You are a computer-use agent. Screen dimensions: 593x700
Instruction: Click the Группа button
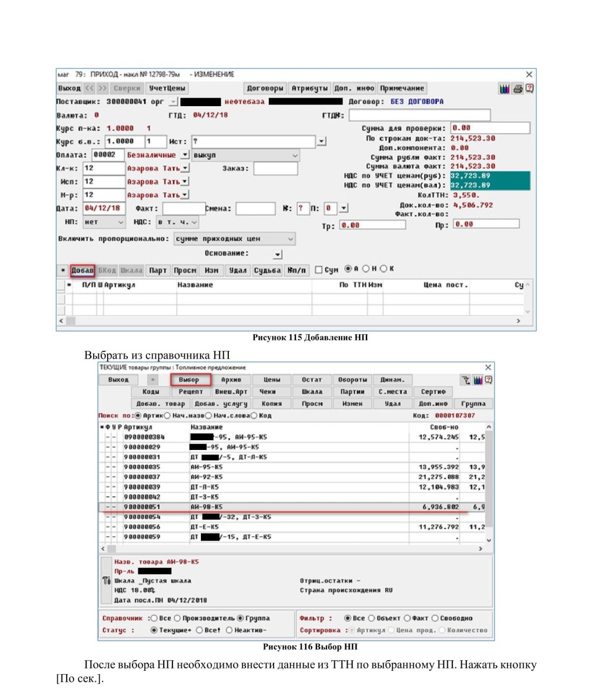click(x=473, y=404)
